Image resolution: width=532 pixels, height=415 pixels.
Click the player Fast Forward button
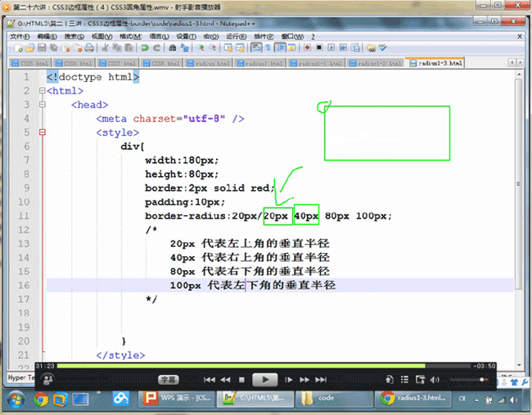[x=304, y=380]
